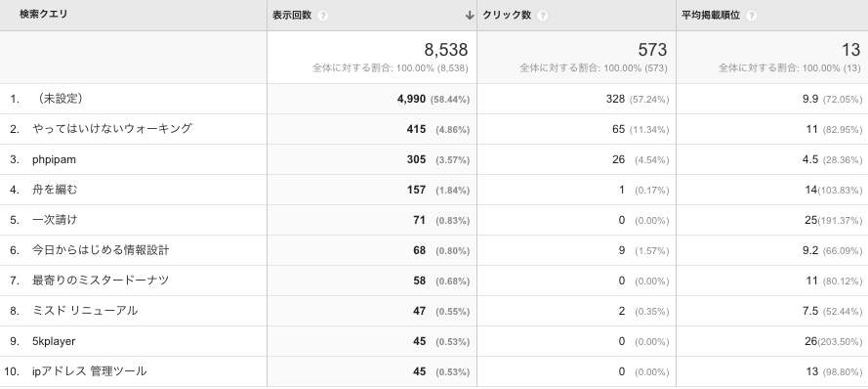868x389 pixels.
Task: Select query ミスド リニューアル
Action: (x=85, y=311)
